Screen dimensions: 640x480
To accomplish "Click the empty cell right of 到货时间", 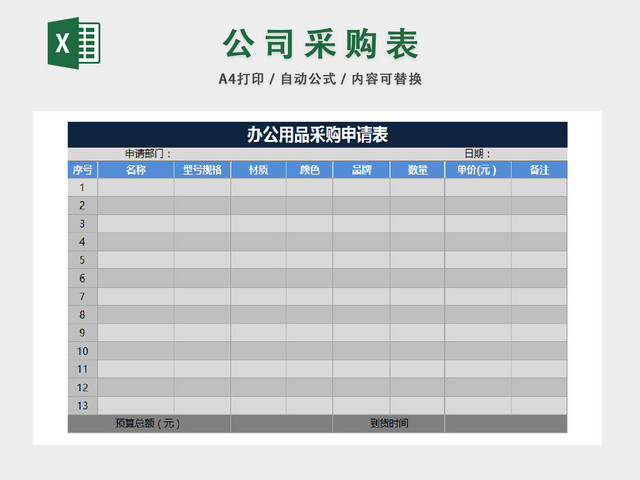I will click(506, 424).
